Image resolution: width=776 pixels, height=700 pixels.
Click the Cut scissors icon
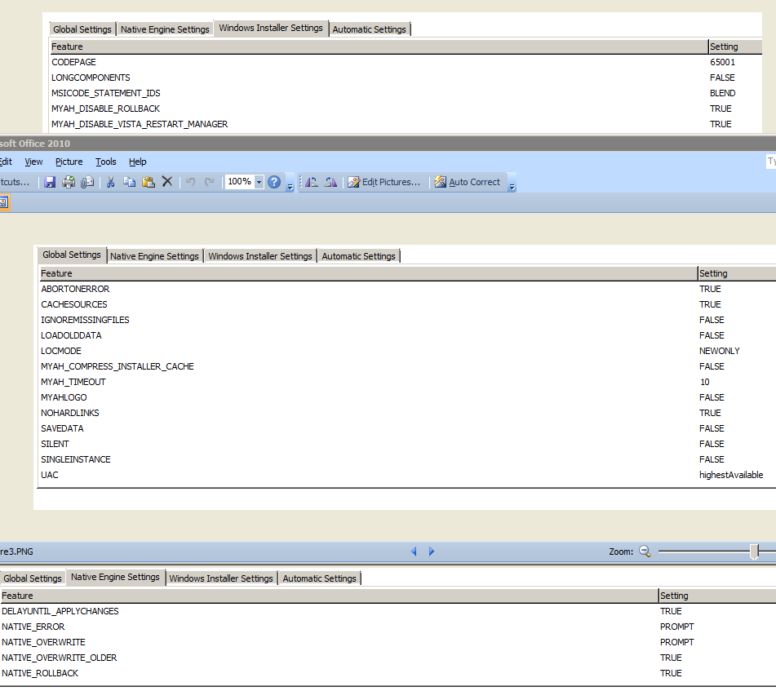(111, 182)
